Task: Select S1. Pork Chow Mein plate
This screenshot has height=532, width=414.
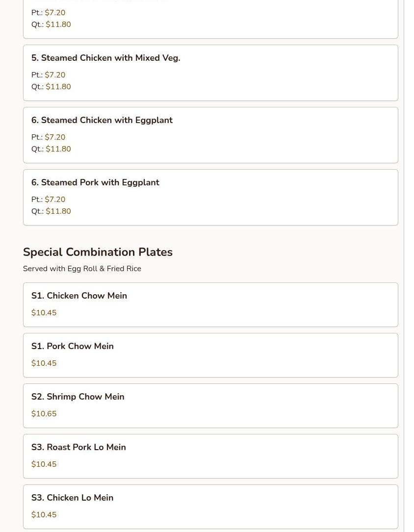Action: 72,346
